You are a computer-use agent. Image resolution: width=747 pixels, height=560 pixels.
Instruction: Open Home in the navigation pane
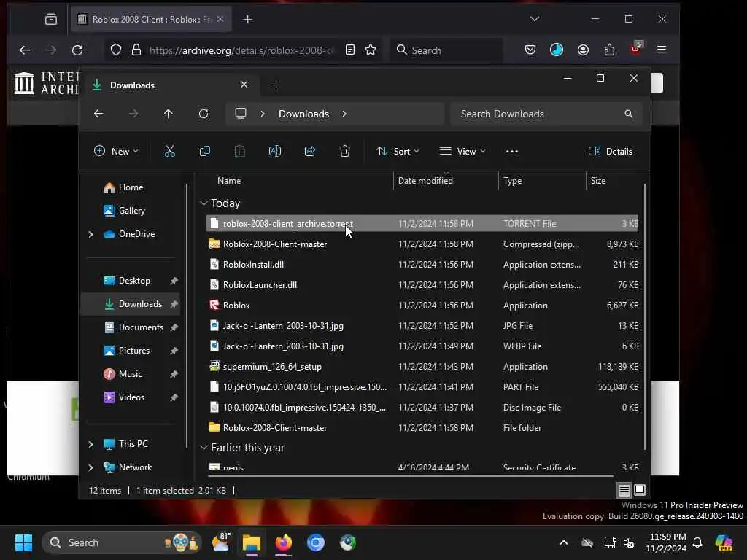tap(123, 187)
